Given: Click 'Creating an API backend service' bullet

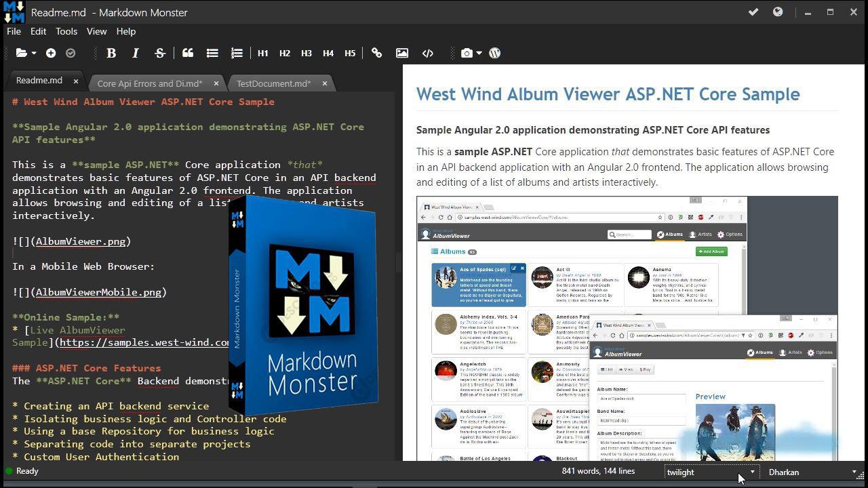Looking at the screenshot, I should pyautogui.click(x=111, y=406).
